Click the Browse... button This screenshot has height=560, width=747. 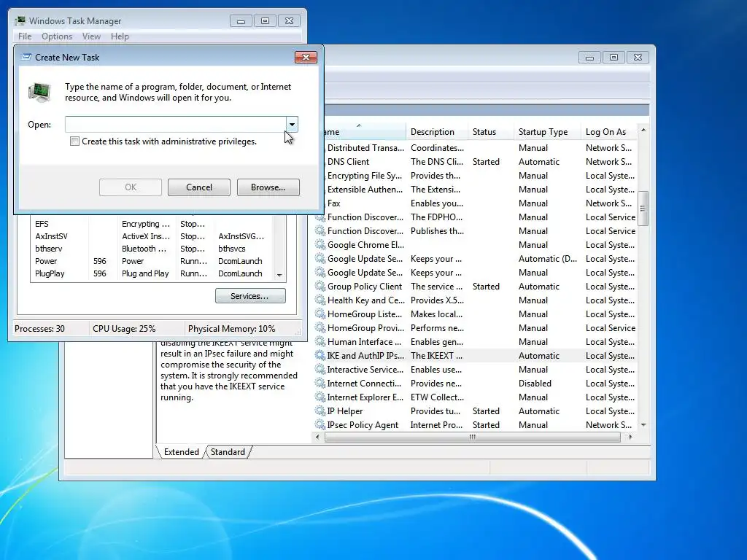(268, 187)
